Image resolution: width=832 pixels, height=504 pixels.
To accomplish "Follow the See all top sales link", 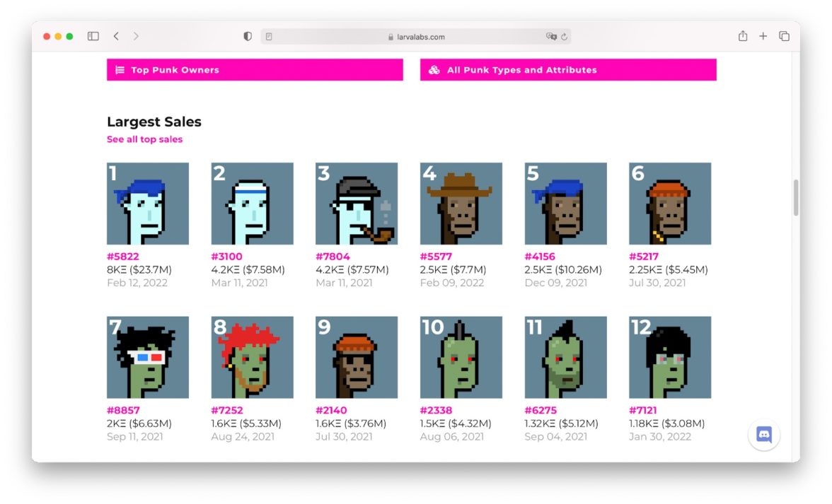I will (144, 139).
